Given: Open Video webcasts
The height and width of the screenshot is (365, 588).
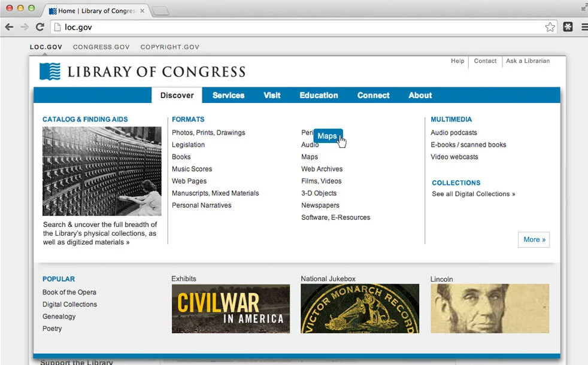Looking at the screenshot, I should tap(454, 157).
